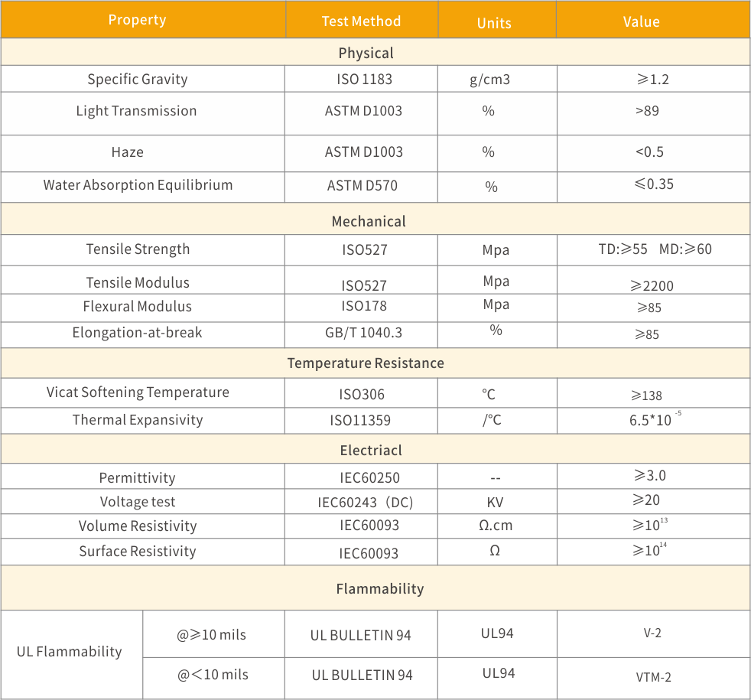751x700 pixels.
Task: Click the ASTM D570 test method cell
Action: [362, 185]
